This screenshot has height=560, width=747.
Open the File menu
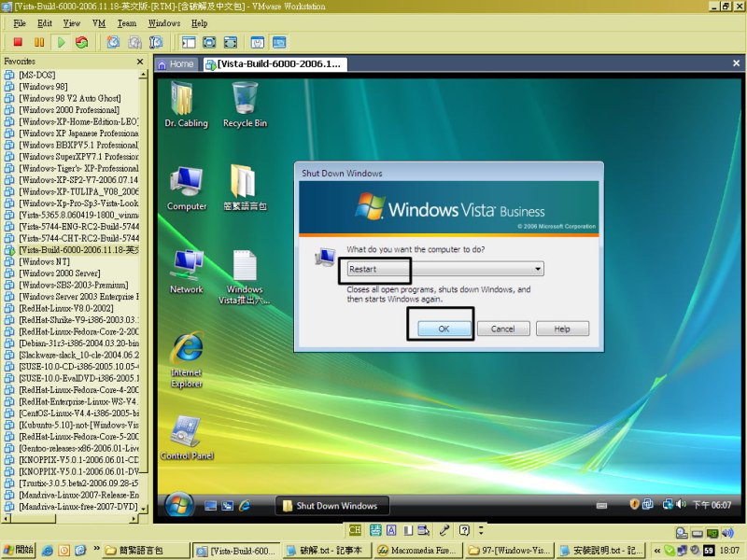pos(20,23)
